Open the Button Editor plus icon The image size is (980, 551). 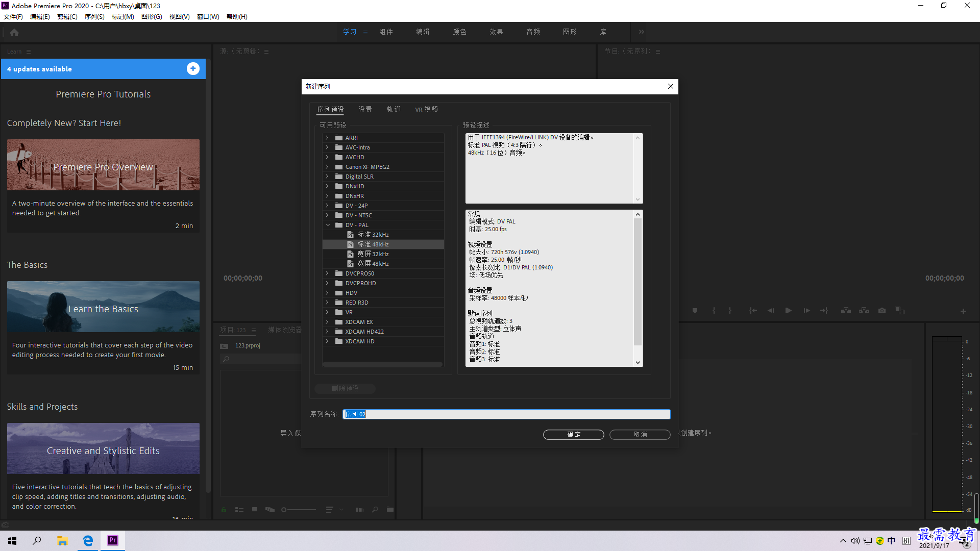point(963,311)
